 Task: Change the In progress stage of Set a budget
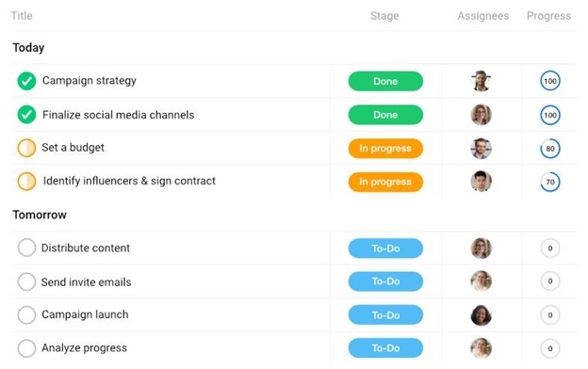(385, 149)
